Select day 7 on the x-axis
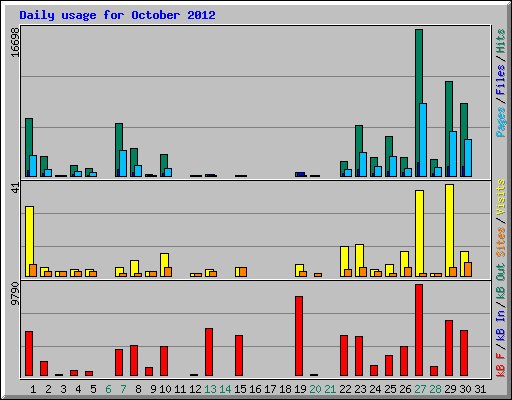 tap(123, 389)
